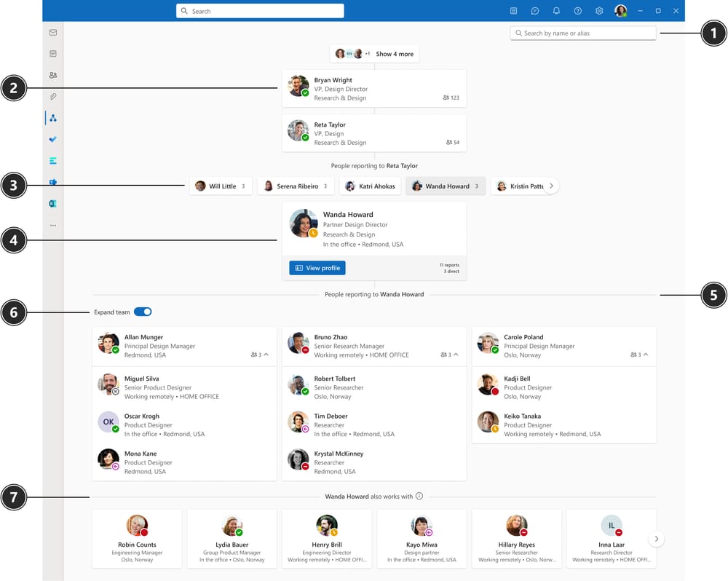Image resolution: width=728 pixels, height=581 pixels.
Task: Open the more apps ellipsis in the sidebar
Action: [x=52, y=225]
